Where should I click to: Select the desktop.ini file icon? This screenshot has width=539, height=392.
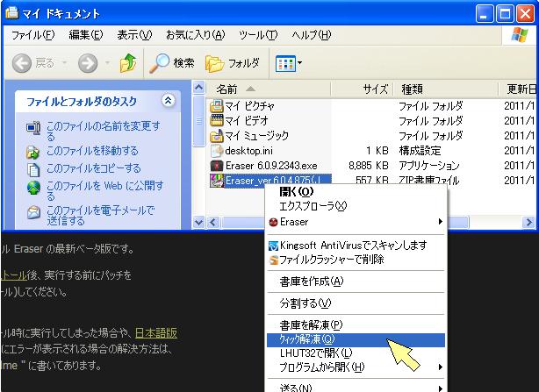coord(217,151)
